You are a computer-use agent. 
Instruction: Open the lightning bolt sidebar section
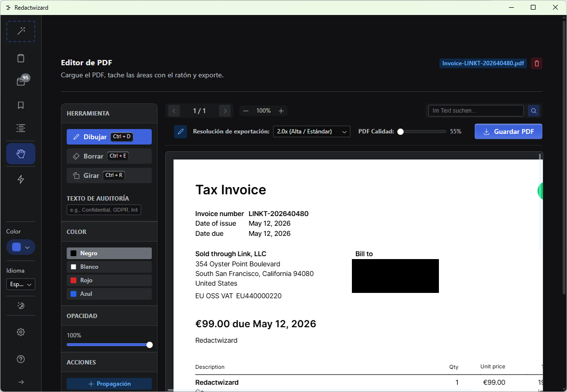pos(21,179)
